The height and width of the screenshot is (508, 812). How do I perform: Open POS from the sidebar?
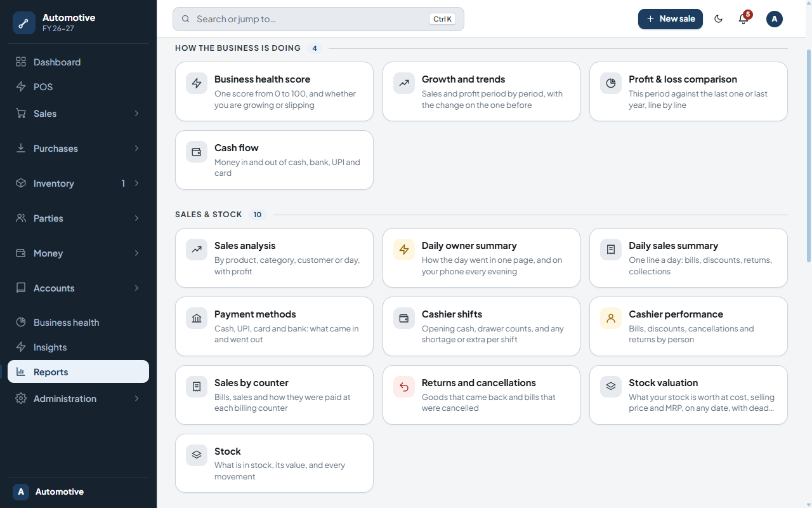tap(78, 87)
